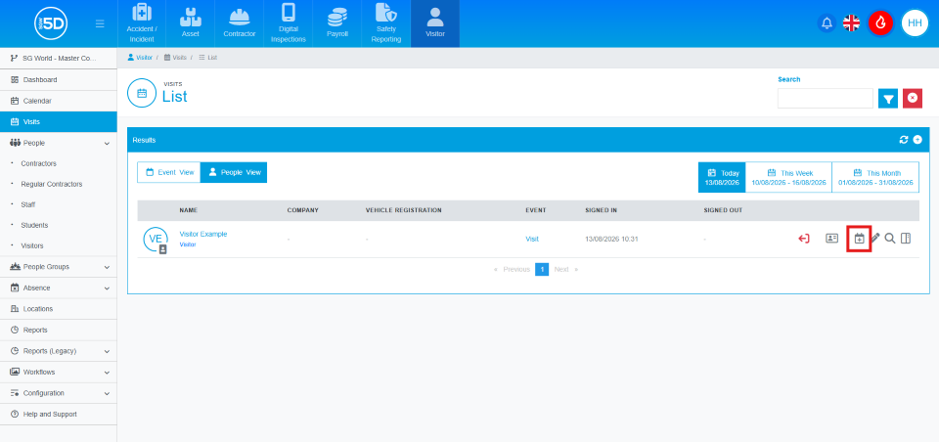Select People View
939x442 pixels.
point(234,172)
